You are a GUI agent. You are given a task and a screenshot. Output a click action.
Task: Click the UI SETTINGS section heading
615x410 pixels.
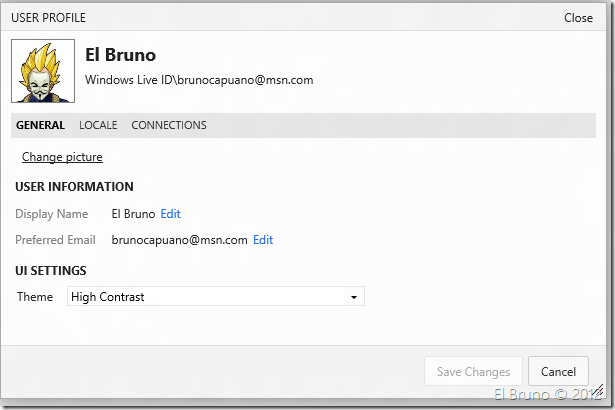pyautogui.click(x=50, y=270)
